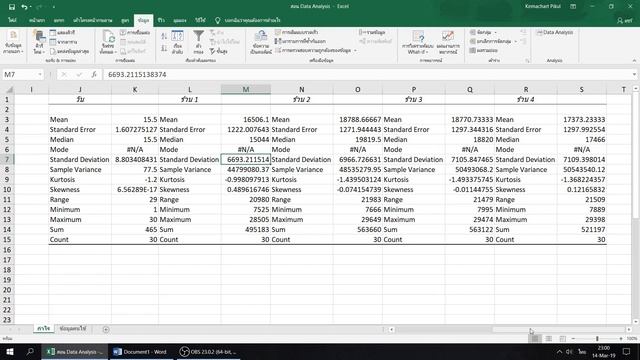Image resolution: width=640 pixels, height=360 pixels.
Task: Open the File tab
Action: coord(12,20)
